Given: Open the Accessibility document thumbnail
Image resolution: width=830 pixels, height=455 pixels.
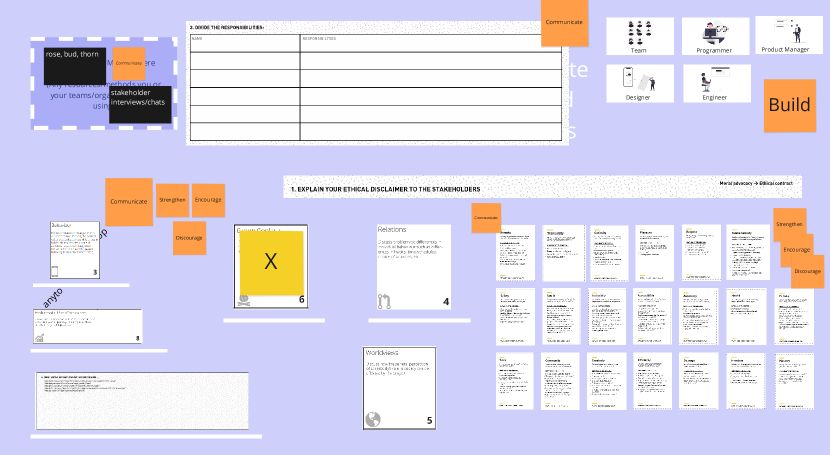Looking at the screenshot, I should [652, 316].
